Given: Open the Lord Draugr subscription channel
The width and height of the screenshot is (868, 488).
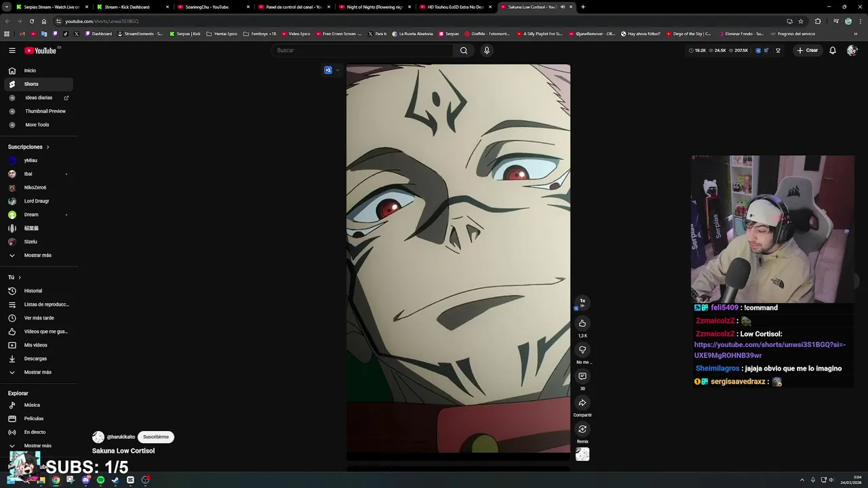Looking at the screenshot, I should 39,201.
